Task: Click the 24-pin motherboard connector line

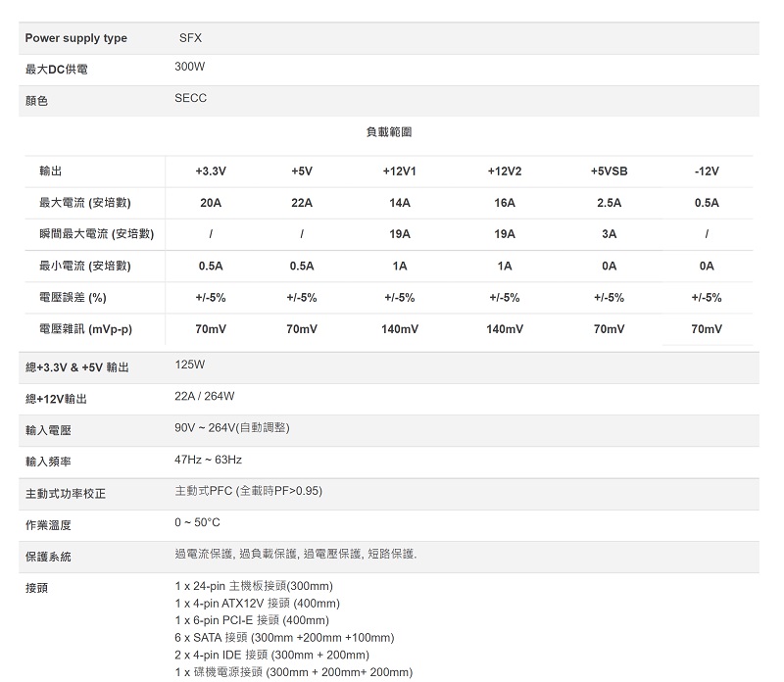Action: 254,586
